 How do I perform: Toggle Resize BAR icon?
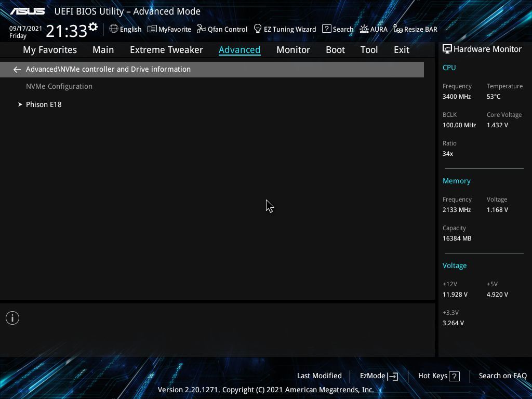(x=398, y=29)
